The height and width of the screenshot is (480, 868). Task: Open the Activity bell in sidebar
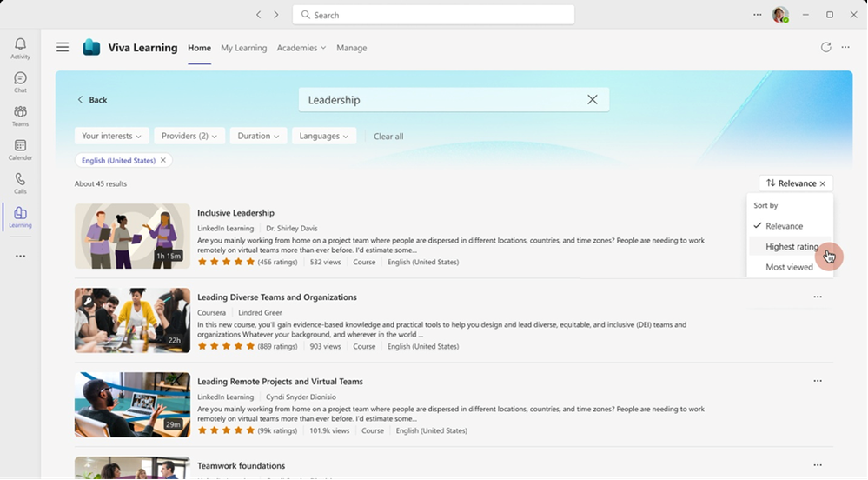(20, 48)
